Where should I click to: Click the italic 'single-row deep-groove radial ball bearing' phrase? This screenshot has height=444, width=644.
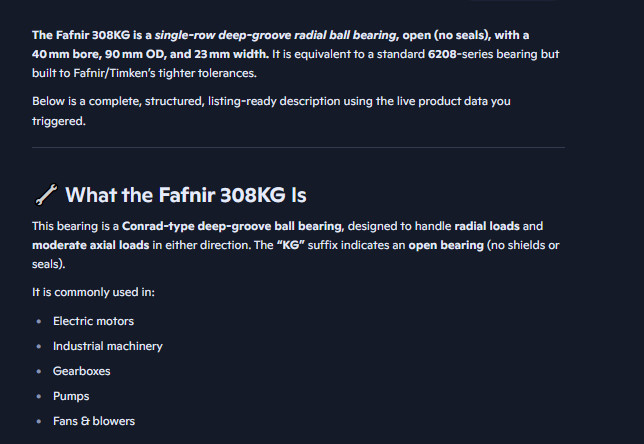point(275,35)
